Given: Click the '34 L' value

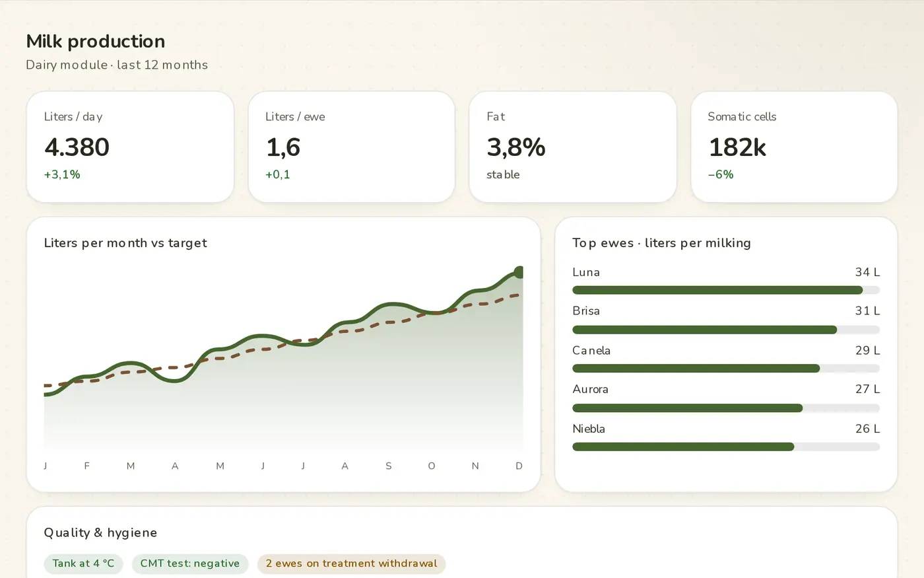Looking at the screenshot, I should tap(867, 272).
